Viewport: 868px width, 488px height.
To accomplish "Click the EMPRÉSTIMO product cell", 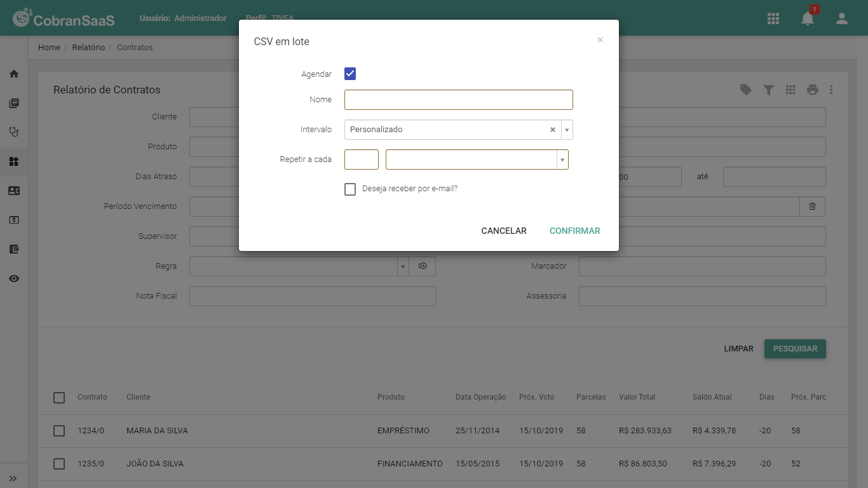I will 403,431.
